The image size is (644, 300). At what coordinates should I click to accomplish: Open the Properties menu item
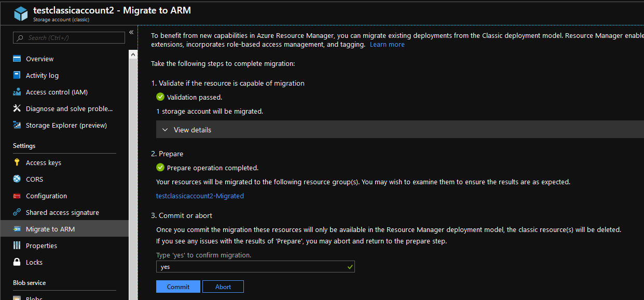coord(42,246)
